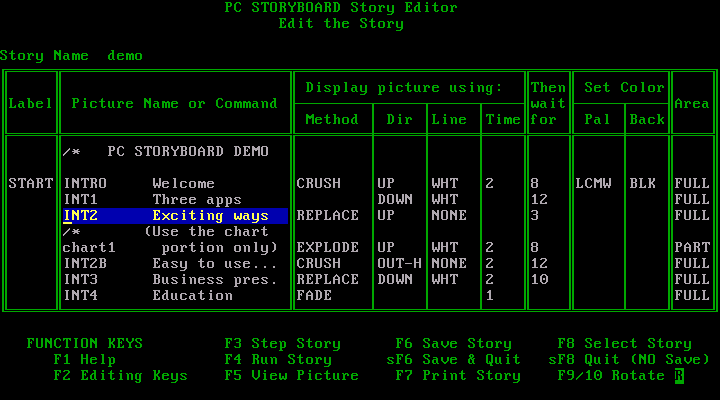Choose sF8 Quit (NO Save)
720x400 pixels.
click(629, 360)
